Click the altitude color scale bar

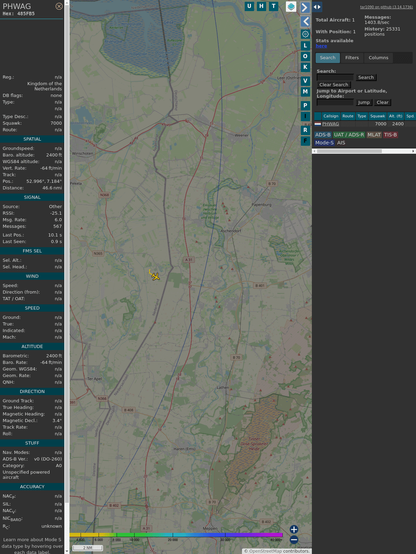[176, 535]
